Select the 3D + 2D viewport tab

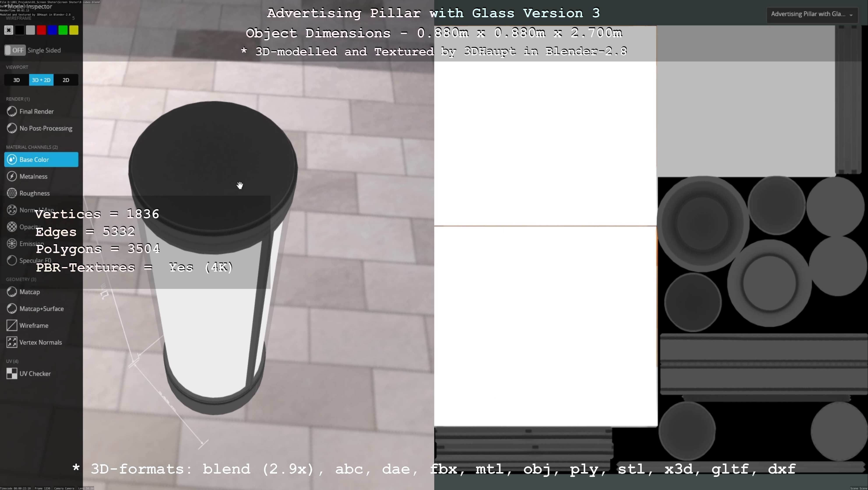pos(41,80)
